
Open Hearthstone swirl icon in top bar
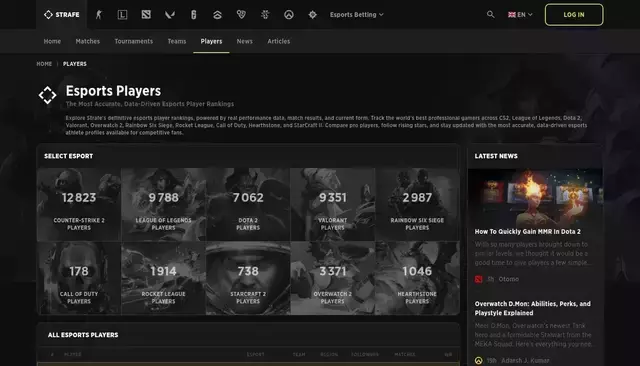coord(265,15)
